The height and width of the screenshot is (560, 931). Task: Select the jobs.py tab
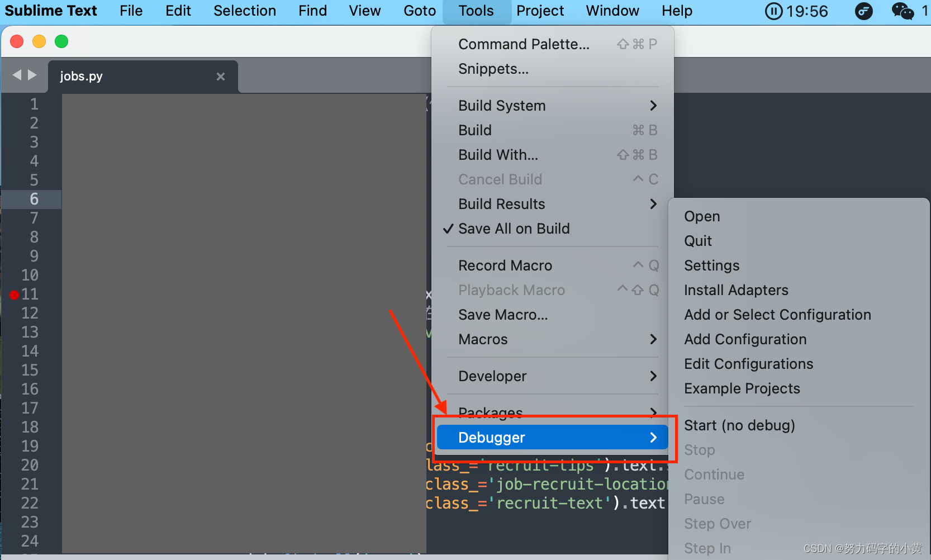pos(143,77)
